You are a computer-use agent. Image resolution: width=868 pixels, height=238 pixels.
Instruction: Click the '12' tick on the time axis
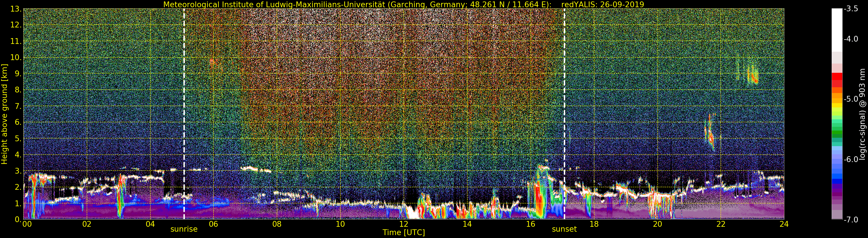click(x=404, y=224)
